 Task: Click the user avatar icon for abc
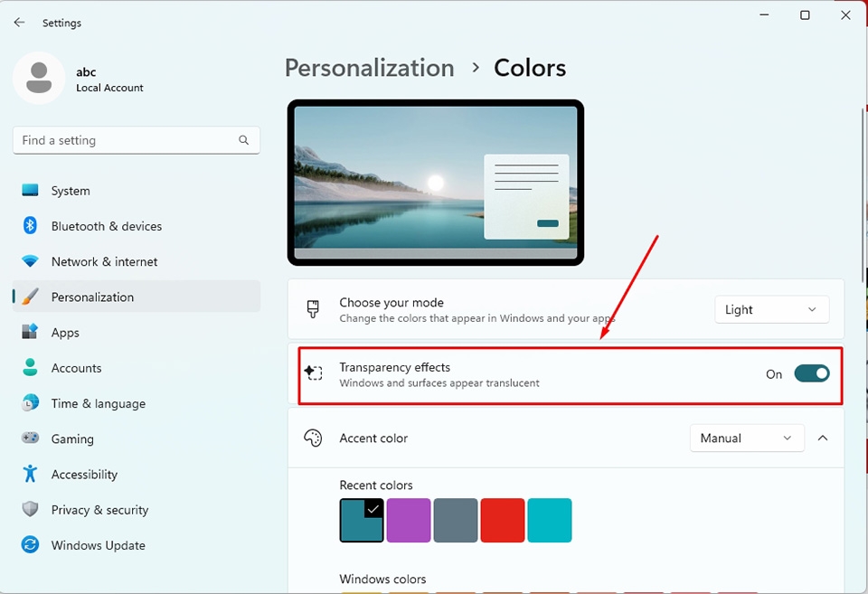coord(39,78)
